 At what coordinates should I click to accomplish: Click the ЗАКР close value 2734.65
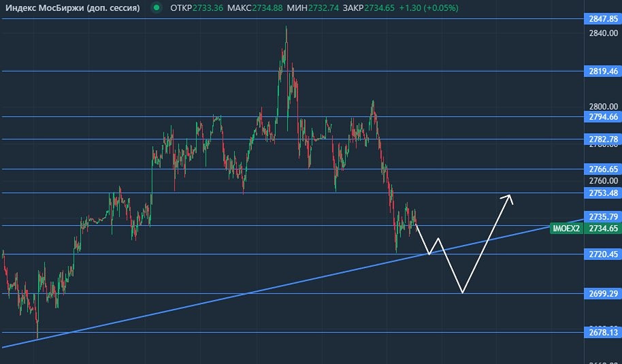click(x=380, y=8)
